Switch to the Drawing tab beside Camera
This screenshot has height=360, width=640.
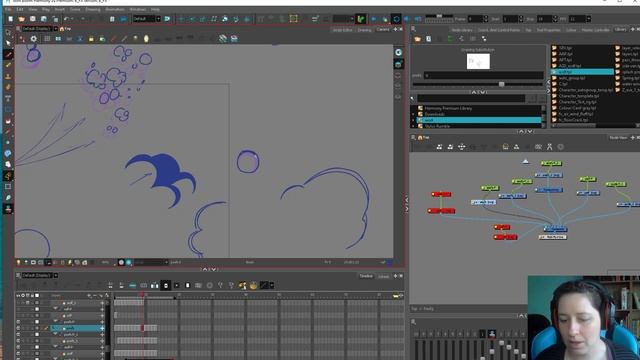364,30
